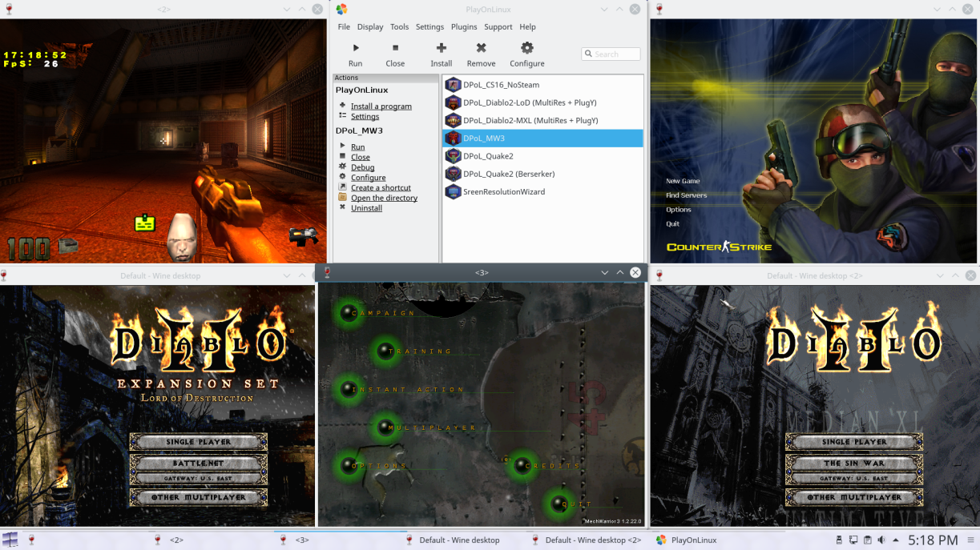Select the DPoL_CS16_NoSteam game icon
980x550 pixels.
453,85
